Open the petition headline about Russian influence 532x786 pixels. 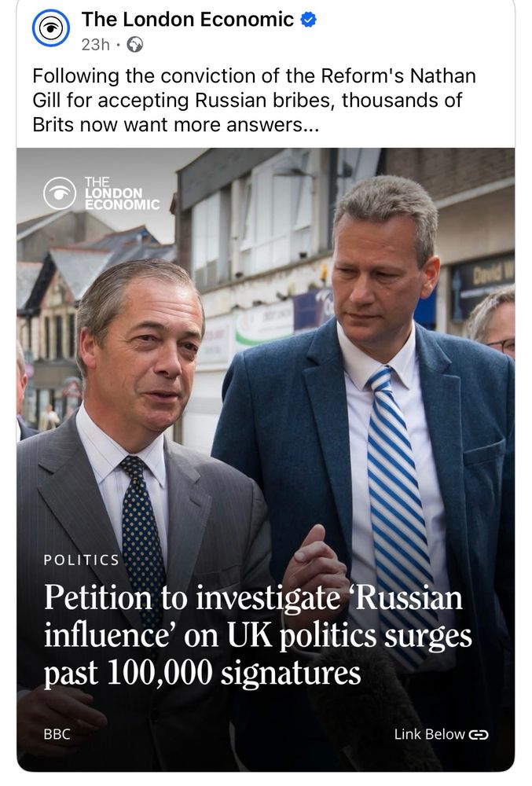click(x=258, y=635)
